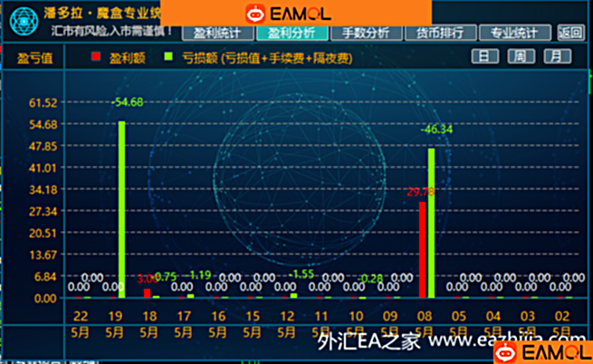Click the small red bar for 18 5月
The width and height of the screenshot is (593, 364).
(148, 292)
